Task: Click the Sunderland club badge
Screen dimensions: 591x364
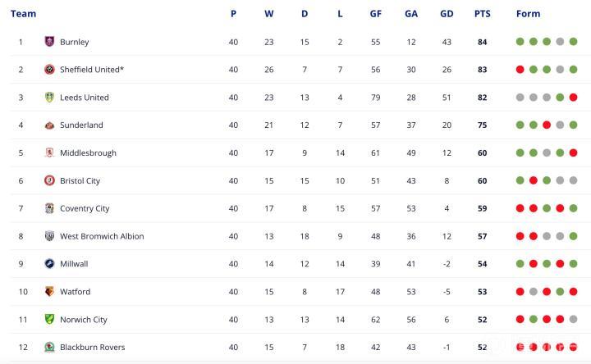Action: click(49, 125)
